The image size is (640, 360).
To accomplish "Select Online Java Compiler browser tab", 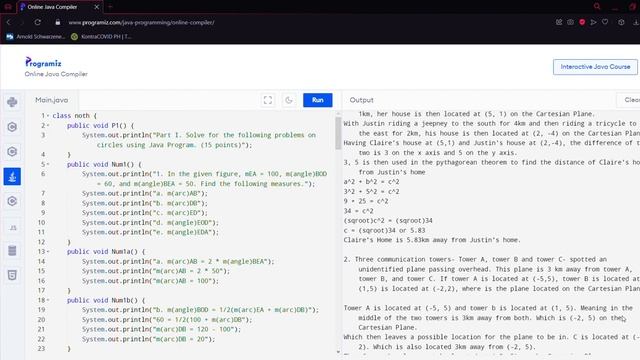I will (59, 7).
